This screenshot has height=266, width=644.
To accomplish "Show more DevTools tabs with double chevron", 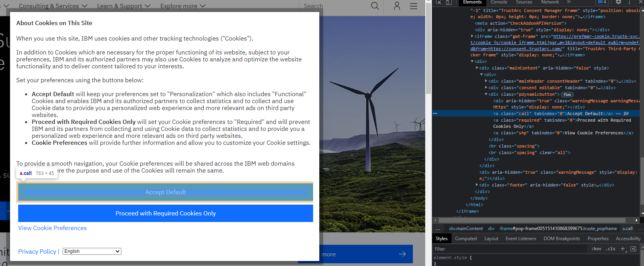I will pos(569,2).
